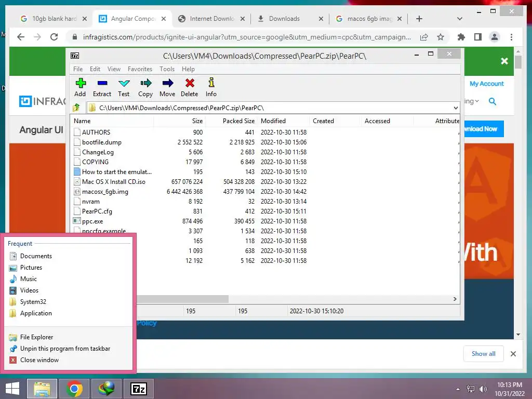Open the File menu in 7-Zip
This screenshot has width=532, height=399.
tap(78, 69)
